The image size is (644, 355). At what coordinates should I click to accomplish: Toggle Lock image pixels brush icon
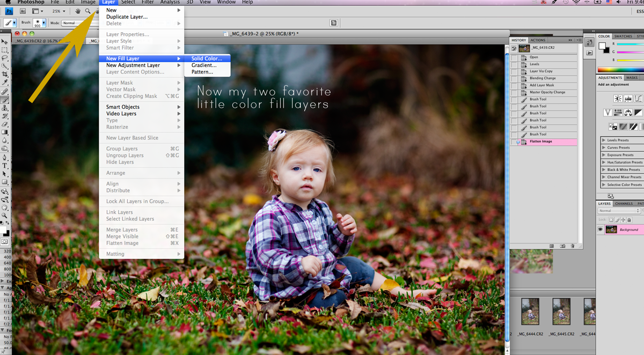pos(618,220)
